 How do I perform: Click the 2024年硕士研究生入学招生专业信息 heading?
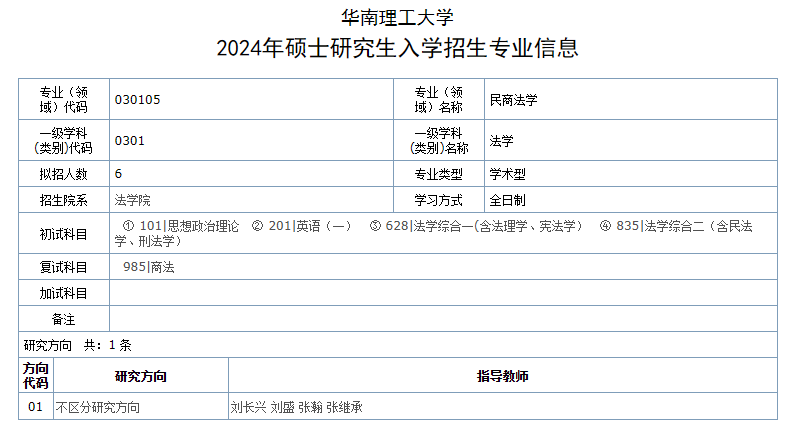(397, 47)
